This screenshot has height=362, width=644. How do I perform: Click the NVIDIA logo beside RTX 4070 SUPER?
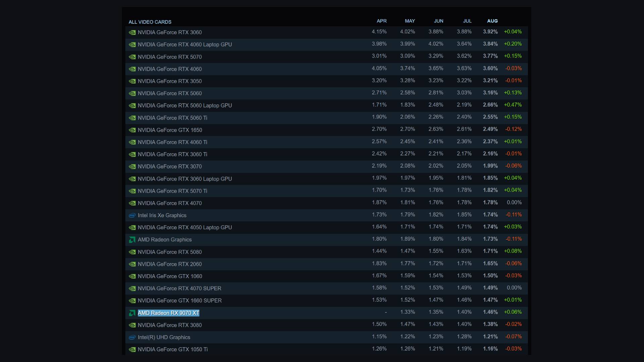[132, 289]
